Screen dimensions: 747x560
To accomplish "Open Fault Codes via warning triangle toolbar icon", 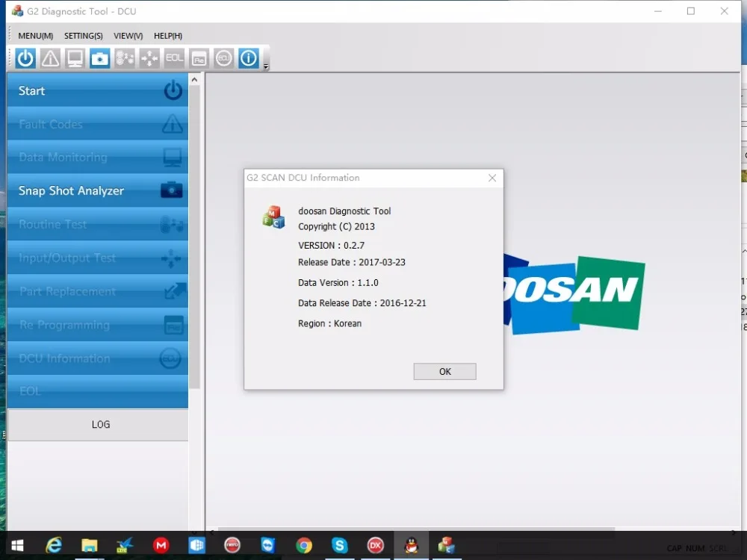I will 50,57.
